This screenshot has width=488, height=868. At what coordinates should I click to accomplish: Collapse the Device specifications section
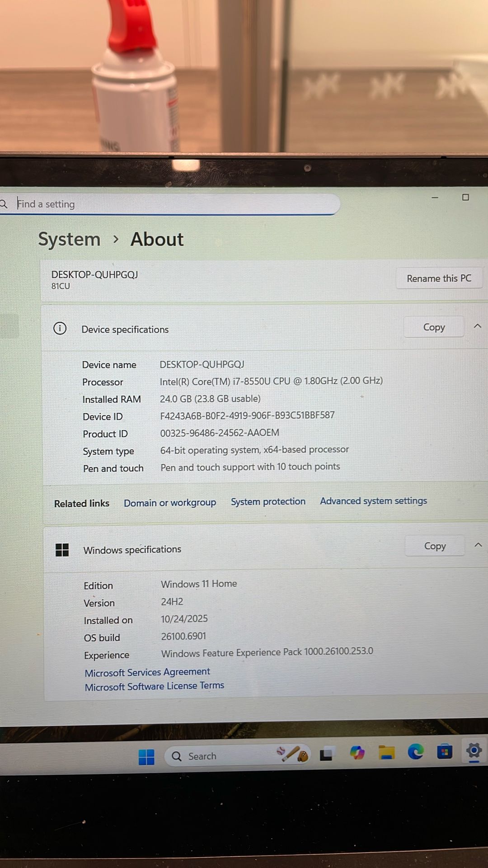(x=478, y=326)
